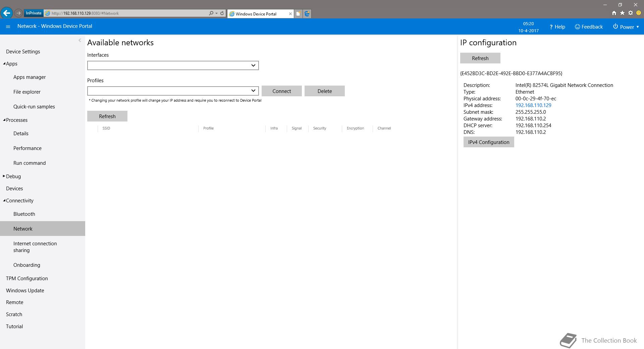Open process Details page
Screen dimensions: 644x349
point(21,134)
